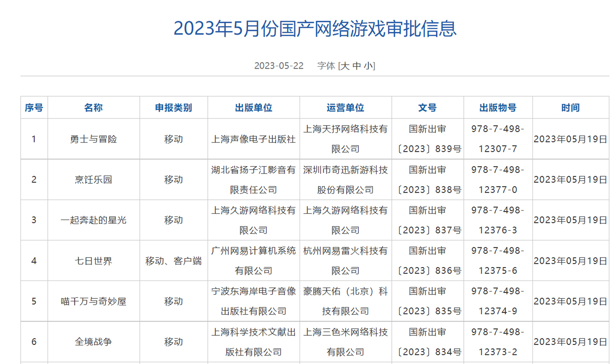The height and width of the screenshot is (364, 616).
Task: Click operator 豪腾天佑（北京）科技有限公司
Action: [345, 301]
